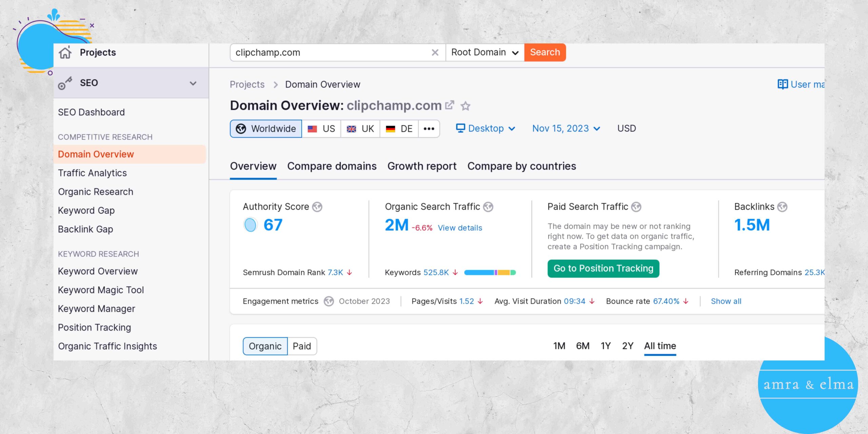The width and height of the screenshot is (868, 434).
Task: Star clipchamp.com as favorite
Action: coord(466,106)
